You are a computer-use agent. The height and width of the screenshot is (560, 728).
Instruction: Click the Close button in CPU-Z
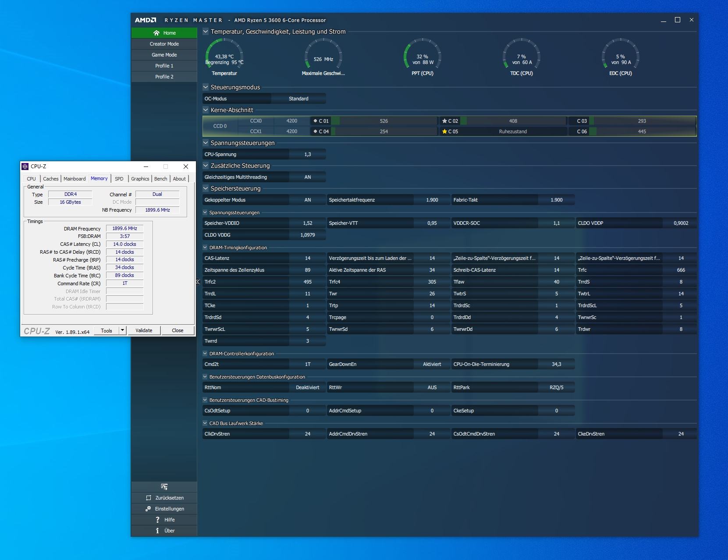pyautogui.click(x=178, y=330)
